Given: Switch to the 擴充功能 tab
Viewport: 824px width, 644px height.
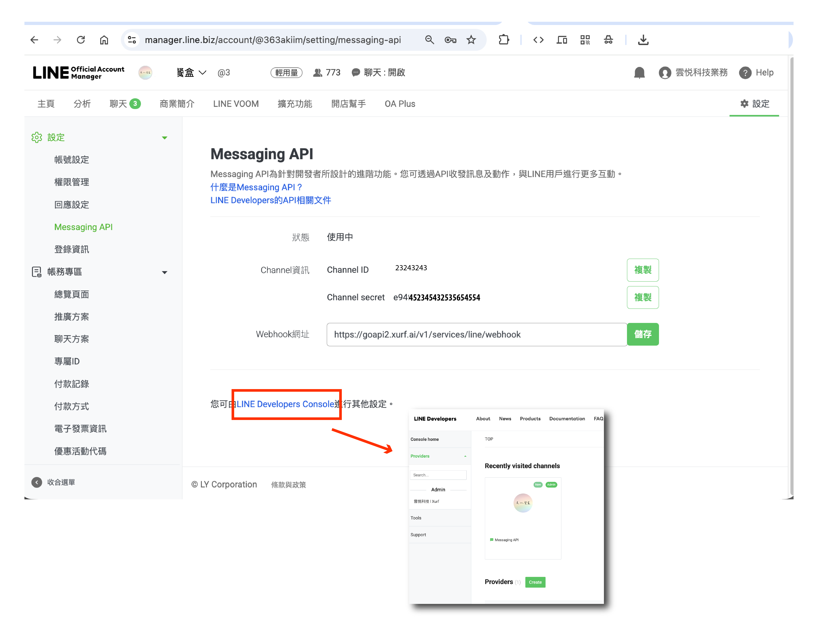Looking at the screenshot, I should click(x=295, y=104).
